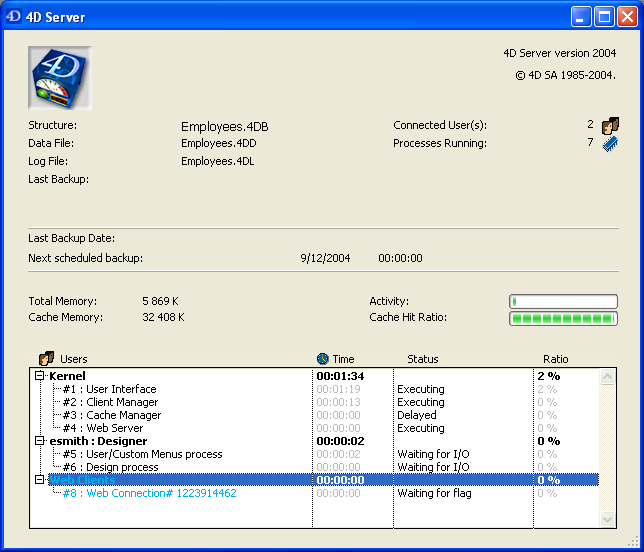
Task: Click the Cache Hit Ratio progress bar
Action: pyautogui.click(x=563, y=319)
